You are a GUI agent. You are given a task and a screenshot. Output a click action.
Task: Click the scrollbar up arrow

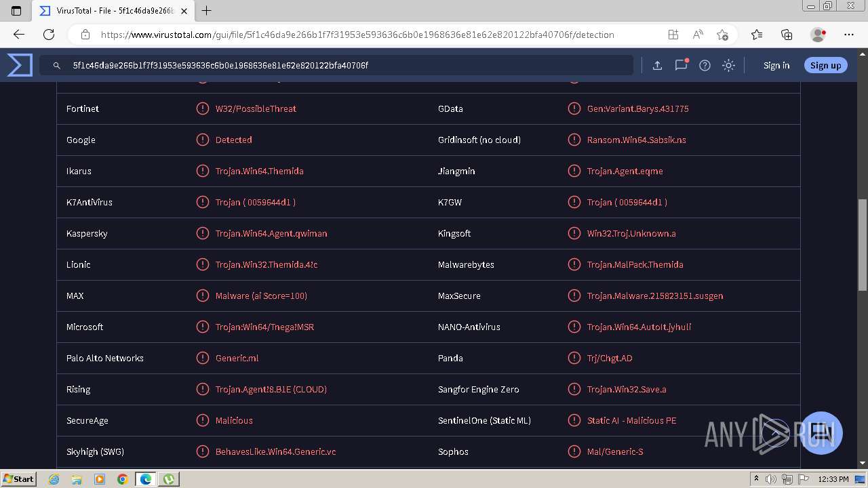pyautogui.click(x=862, y=53)
